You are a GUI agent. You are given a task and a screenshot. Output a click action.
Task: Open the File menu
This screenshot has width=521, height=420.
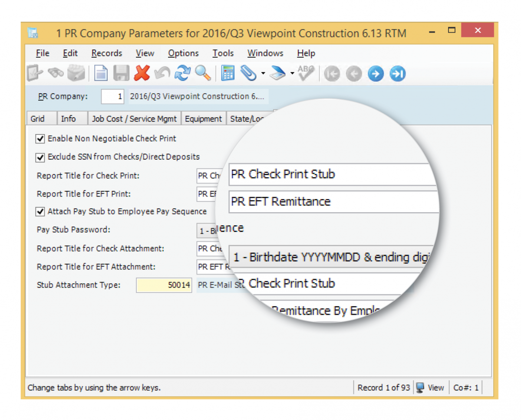point(43,53)
